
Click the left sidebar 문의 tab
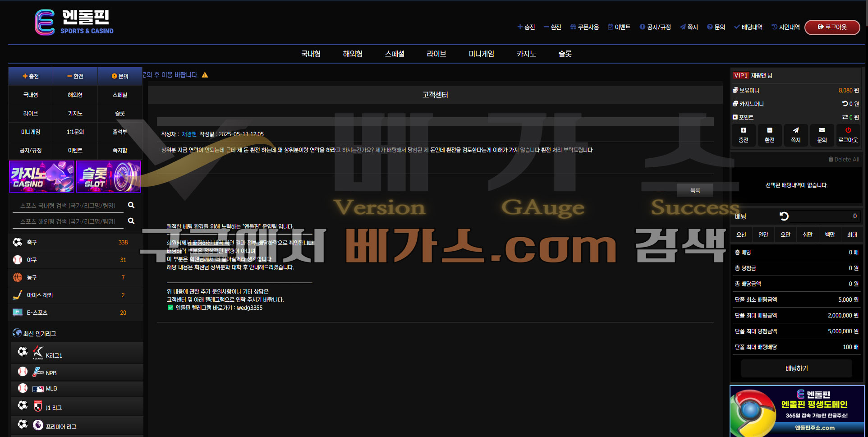[x=120, y=76]
